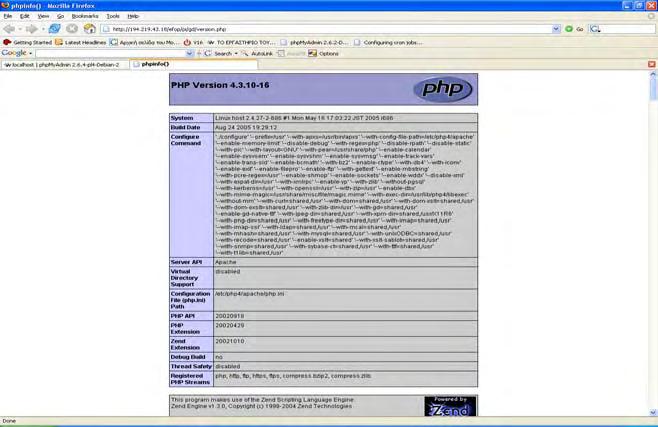658x427 pixels.
Task: Stop loading with the Stop icon
Action: pos(72,29)
